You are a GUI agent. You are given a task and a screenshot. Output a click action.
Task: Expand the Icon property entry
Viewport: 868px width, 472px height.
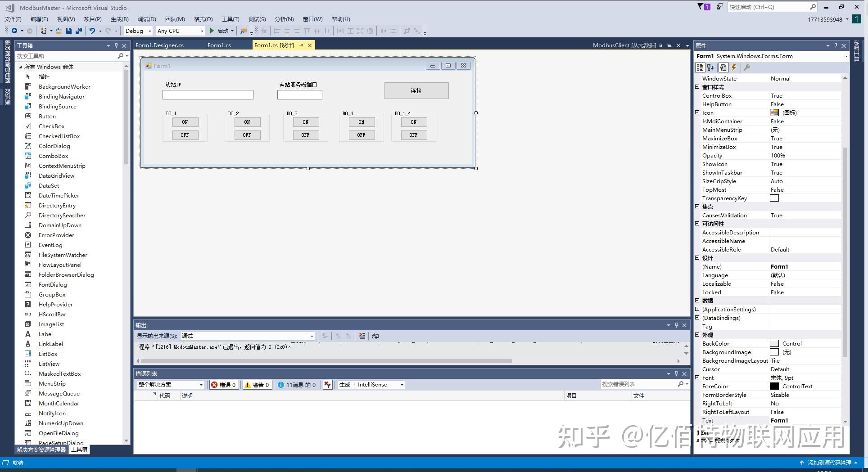pyautogui.click(x=697, y=112)
